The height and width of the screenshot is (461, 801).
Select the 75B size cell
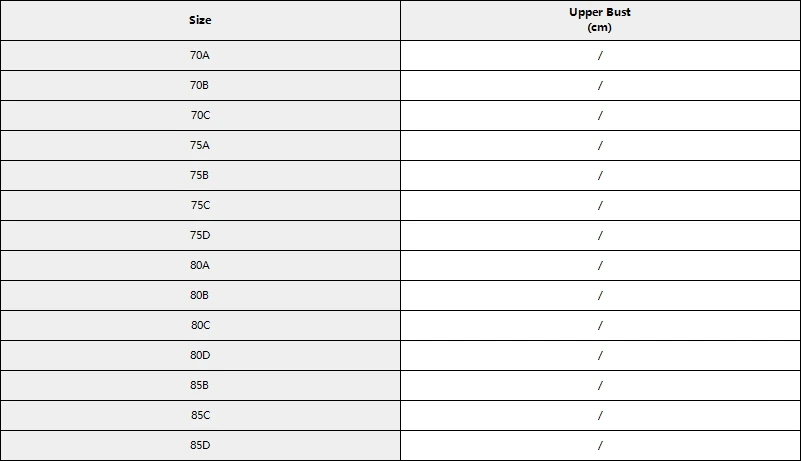click(200, 175)
